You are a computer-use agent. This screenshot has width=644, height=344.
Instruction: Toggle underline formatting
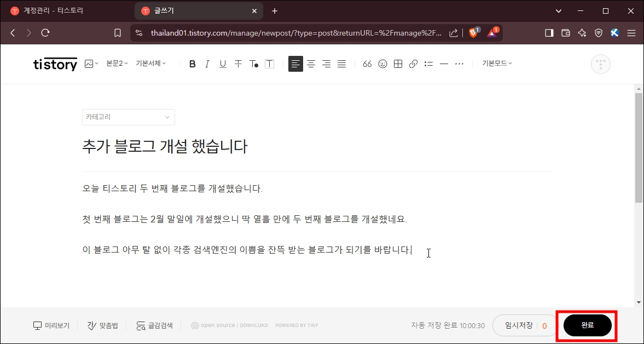(x=222, y=64)
